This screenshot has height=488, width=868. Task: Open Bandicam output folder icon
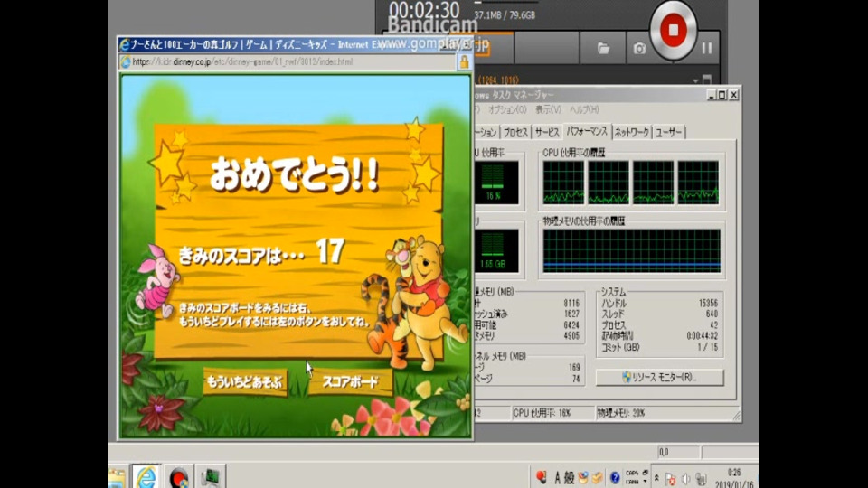(603, 49)
